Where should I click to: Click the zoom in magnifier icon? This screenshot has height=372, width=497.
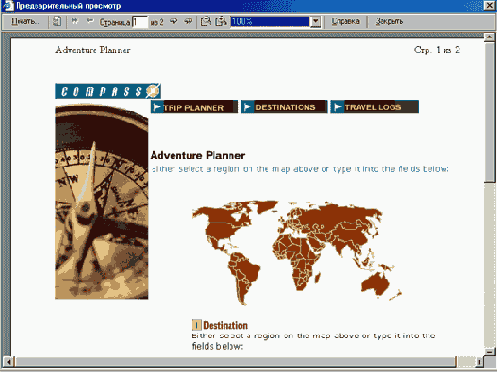click(x=221, y=22)
